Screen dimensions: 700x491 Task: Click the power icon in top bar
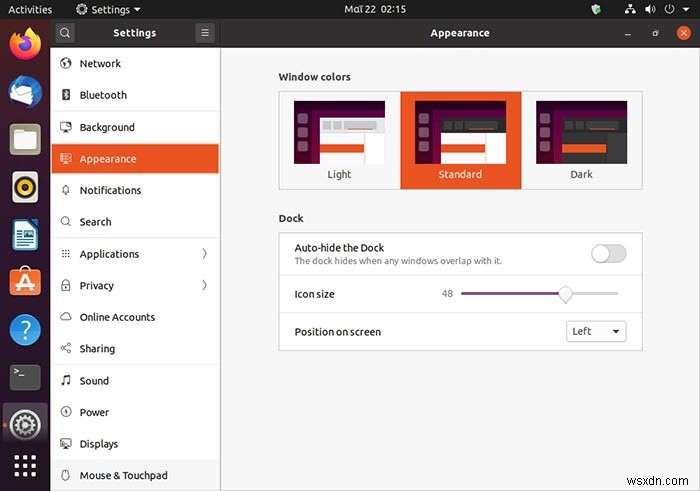(669, 9)
